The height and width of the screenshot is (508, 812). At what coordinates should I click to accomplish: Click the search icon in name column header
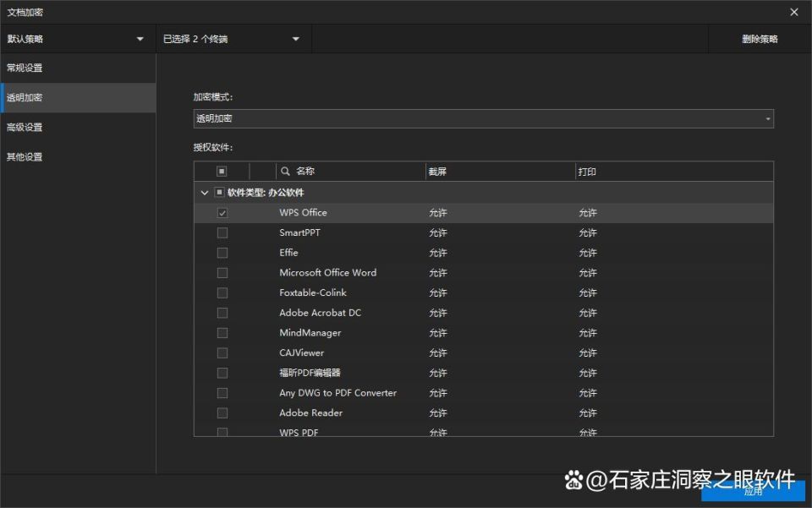pyautogui.click(x=285, y=172)
